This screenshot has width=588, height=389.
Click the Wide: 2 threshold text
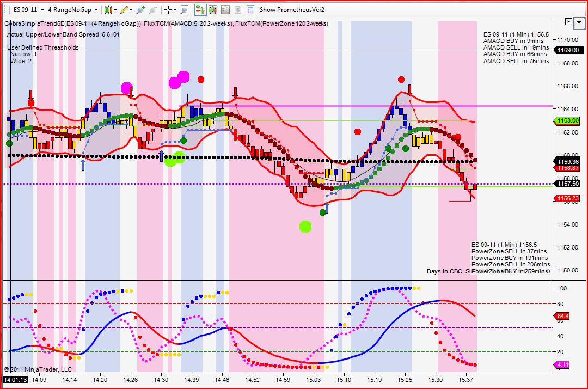(21, 61)
